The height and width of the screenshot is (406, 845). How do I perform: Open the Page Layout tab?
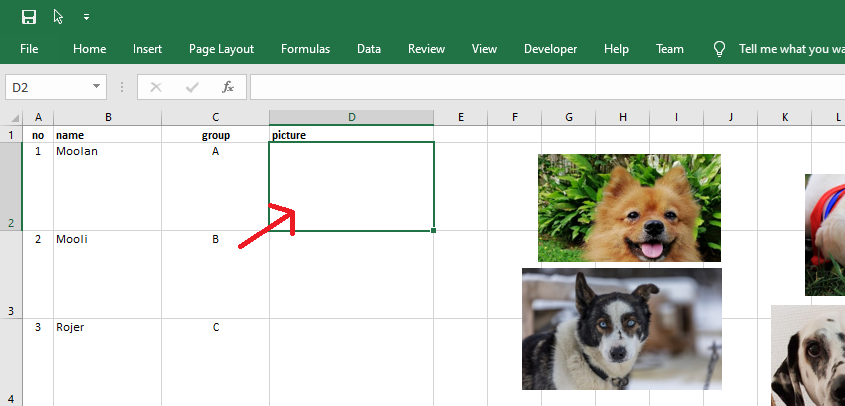pyautogui.click(x=221, y=49)
